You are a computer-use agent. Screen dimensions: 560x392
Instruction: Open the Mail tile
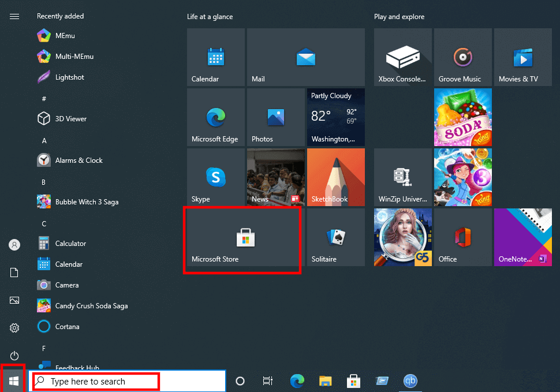(x=306, y=57)
